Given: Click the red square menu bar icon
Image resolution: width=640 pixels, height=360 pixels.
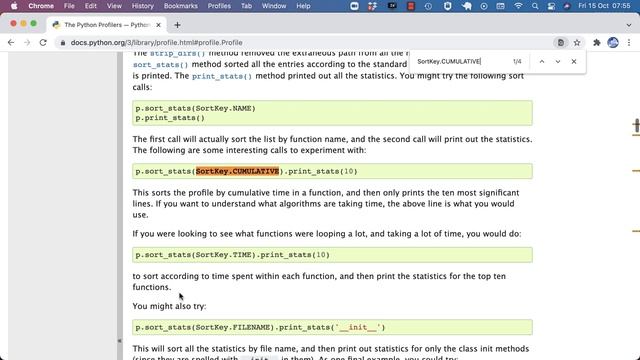Looking at the screenshot, I should pyautogui.click(x=411, y=6).
